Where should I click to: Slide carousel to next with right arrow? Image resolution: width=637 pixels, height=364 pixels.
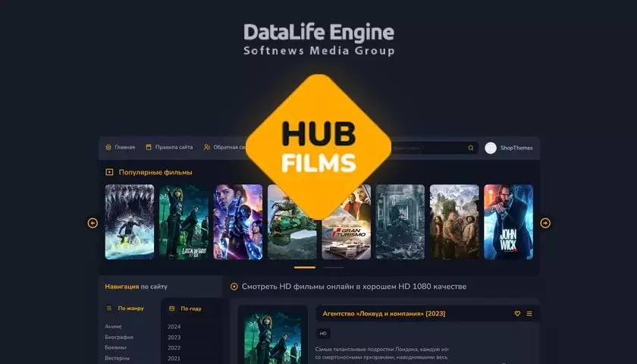tap(545, 223)
